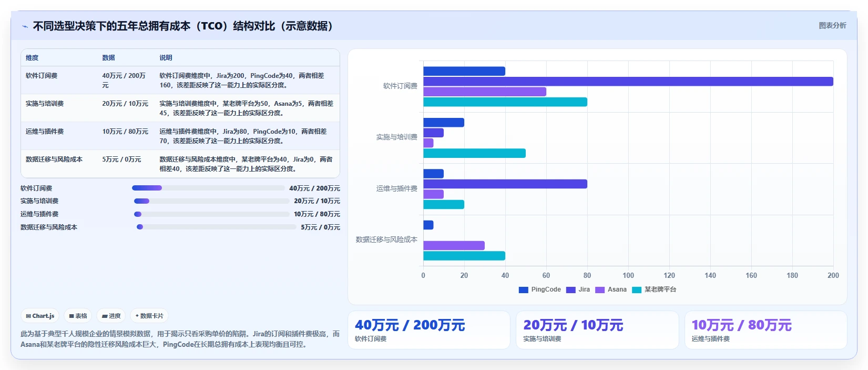Viewport: 868px width, 370px height.
Task: Click the Jira 200 bar for 软件订阅费
Action: 628,82
